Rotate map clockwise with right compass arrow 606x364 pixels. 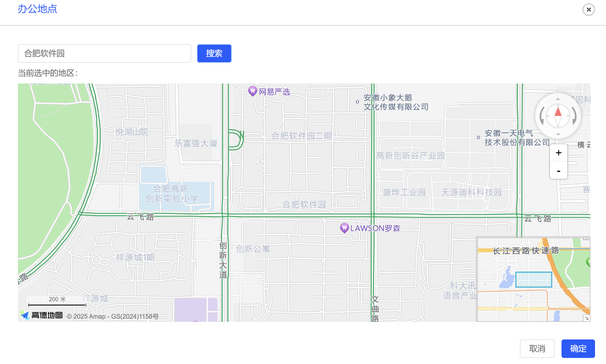click(x=574, y=116)
